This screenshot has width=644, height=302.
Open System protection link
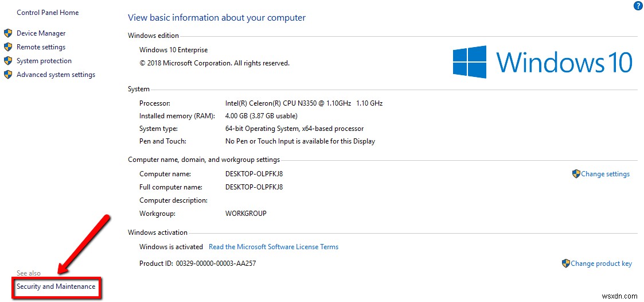(44, 61)
